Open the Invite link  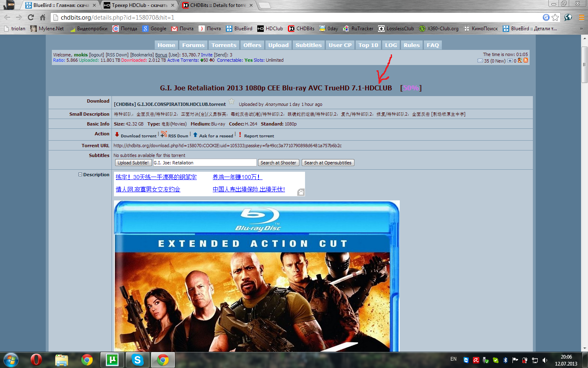[207, 55]
